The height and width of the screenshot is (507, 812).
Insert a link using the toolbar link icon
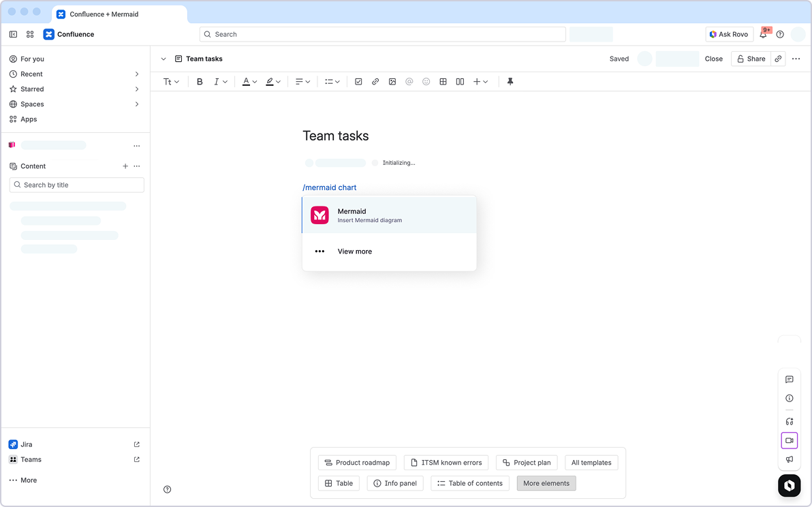pyautogui.click(x=375, y=82)
